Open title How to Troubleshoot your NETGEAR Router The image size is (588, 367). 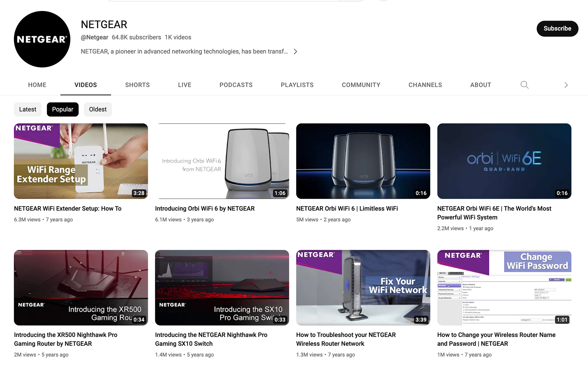[346, 339]
